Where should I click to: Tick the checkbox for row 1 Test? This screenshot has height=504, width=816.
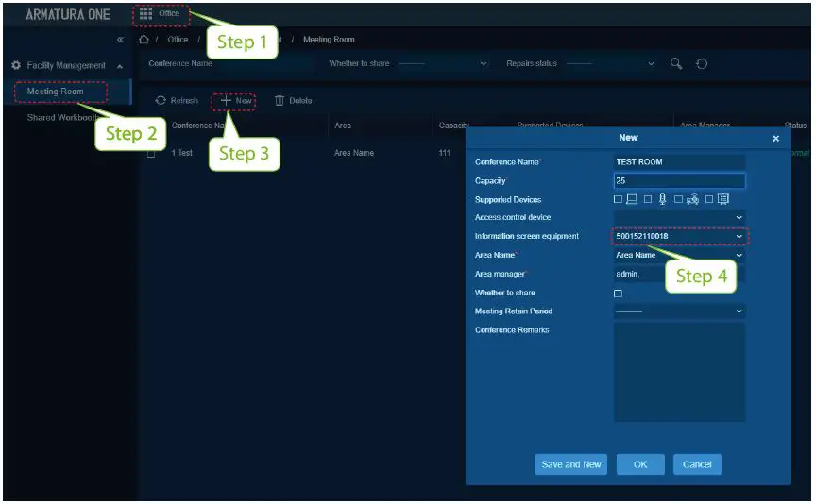click(151, 154)
